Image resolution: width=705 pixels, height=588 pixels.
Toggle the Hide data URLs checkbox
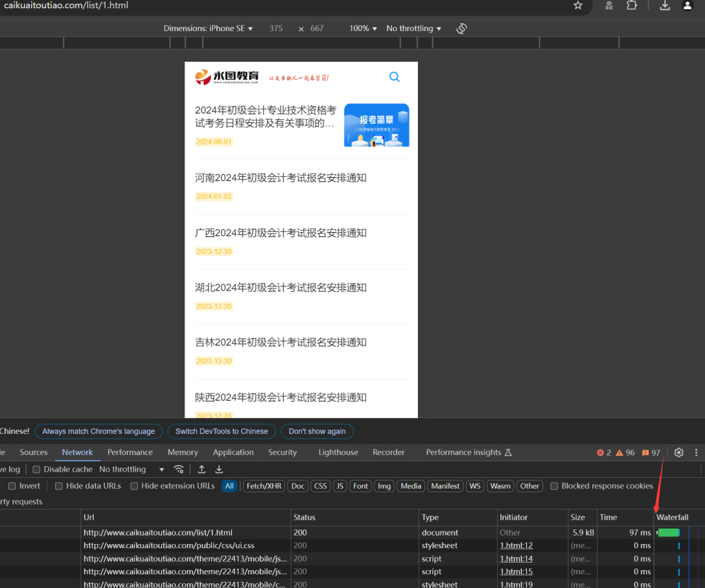point(59,486)
